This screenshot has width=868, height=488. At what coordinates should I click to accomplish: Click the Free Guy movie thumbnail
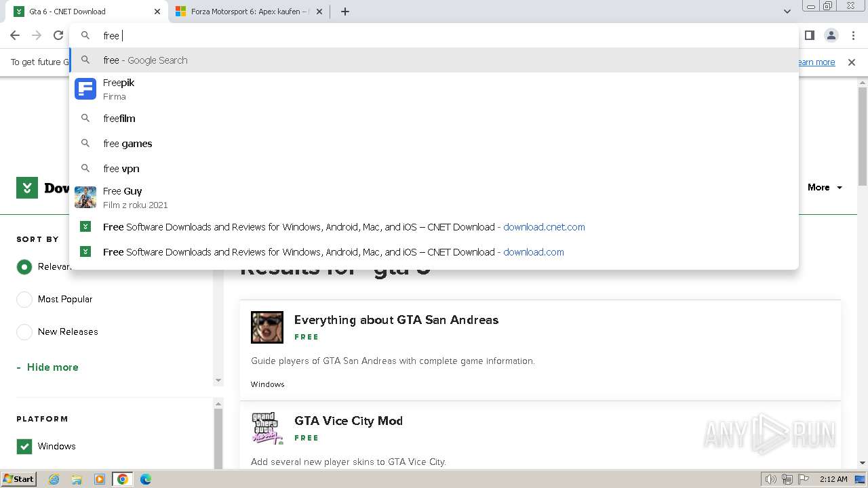(85, 197)
